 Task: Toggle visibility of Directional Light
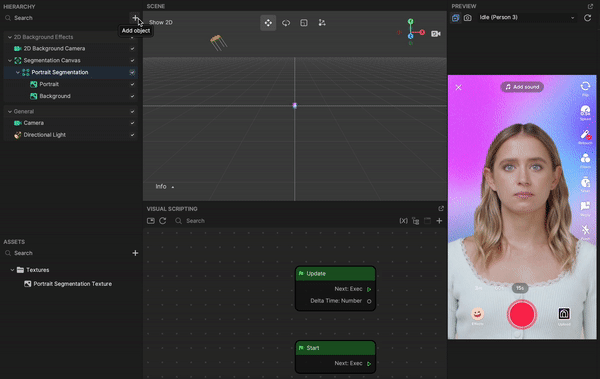(132, 135)
